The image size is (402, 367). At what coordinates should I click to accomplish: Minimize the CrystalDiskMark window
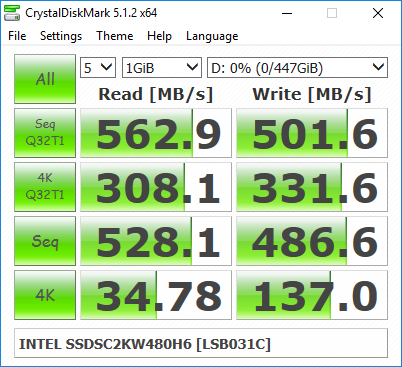coord(287,13)
